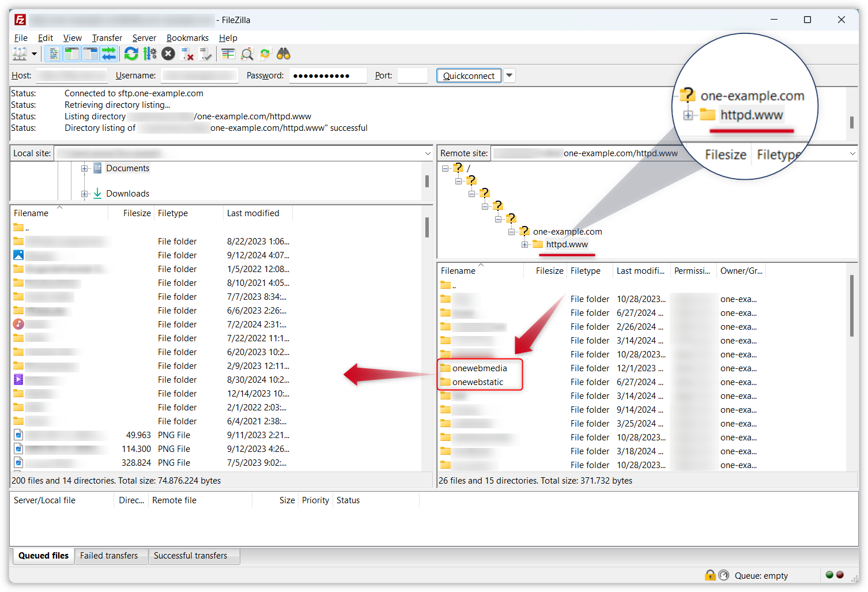Screen dimensions: 868x592
Task: Toggle local directory tree display
Action: [72, 54]
